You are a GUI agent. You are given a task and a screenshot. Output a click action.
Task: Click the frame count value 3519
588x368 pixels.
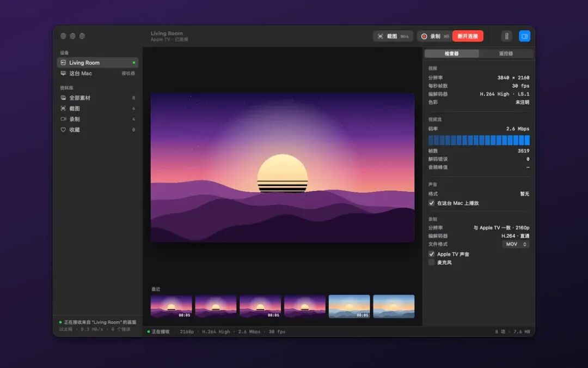[524, 151]
